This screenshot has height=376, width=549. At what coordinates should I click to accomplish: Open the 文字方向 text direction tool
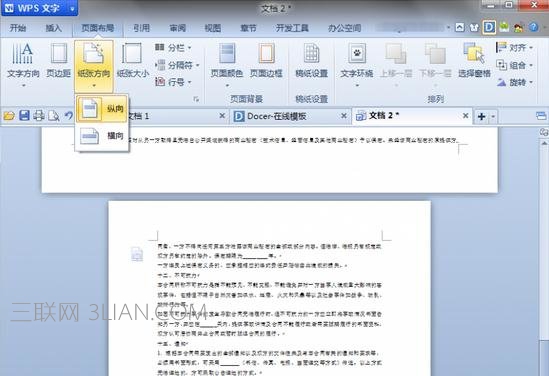(23, 65)
